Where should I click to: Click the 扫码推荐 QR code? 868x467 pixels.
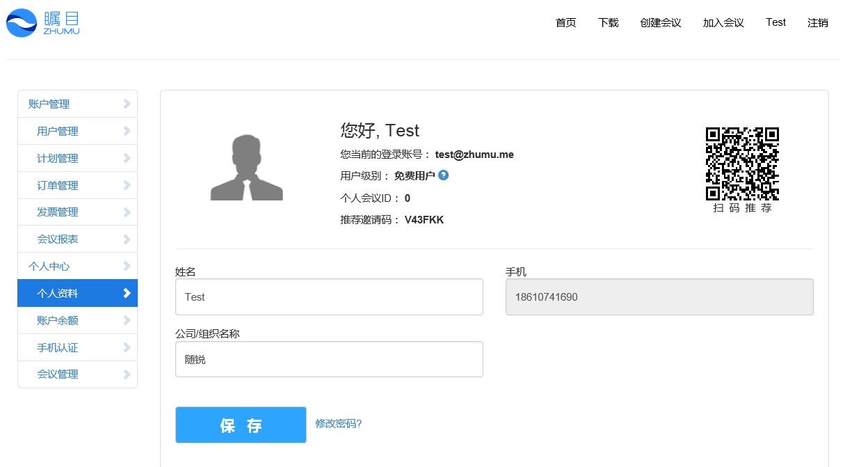tap(741, 163)
